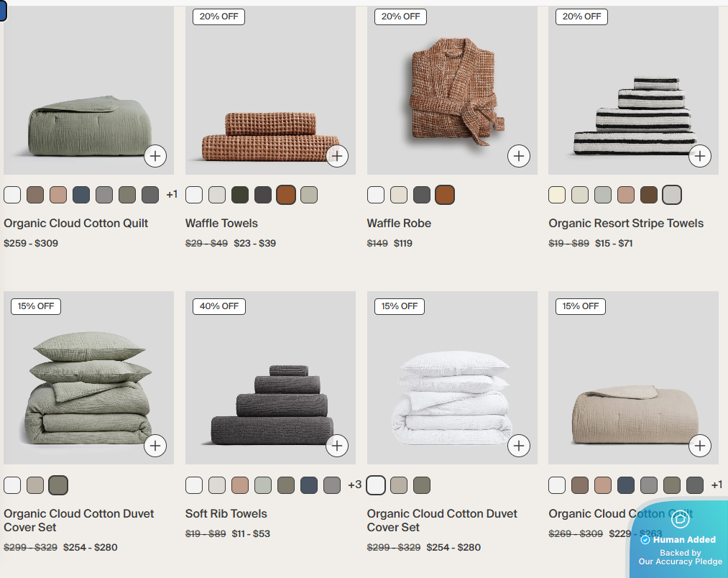Click plus icon on beige Cotton Quilt image
This screenshot has width=728, height=578.
point(700,446)
